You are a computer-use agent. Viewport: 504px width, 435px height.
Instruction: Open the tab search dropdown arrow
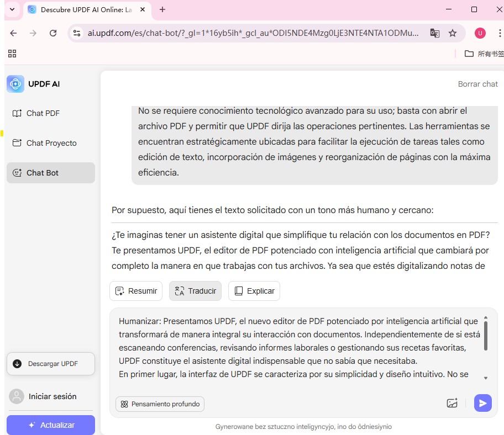point(12,9)
